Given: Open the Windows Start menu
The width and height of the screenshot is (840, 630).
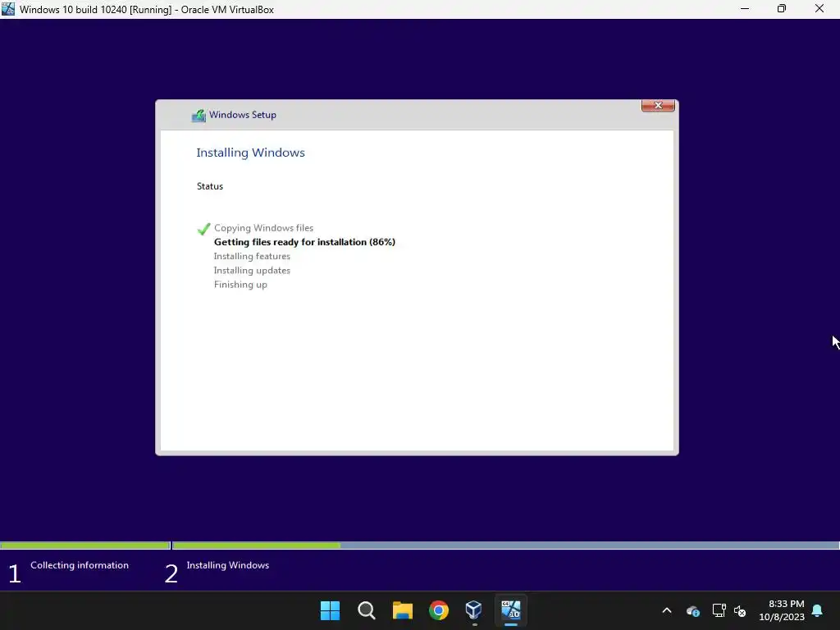Looking at the screenshot, I should 330,610.
